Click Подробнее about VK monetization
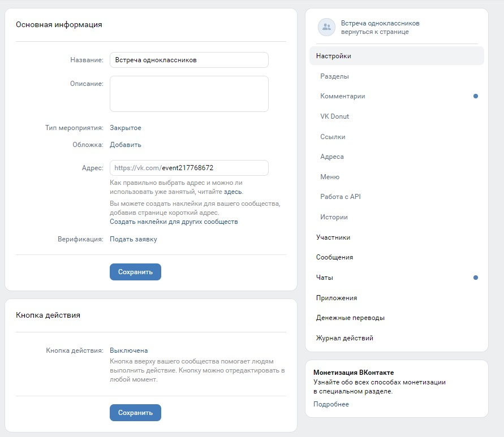The height and width of the screenshot is (437, 504). [331, 404]
